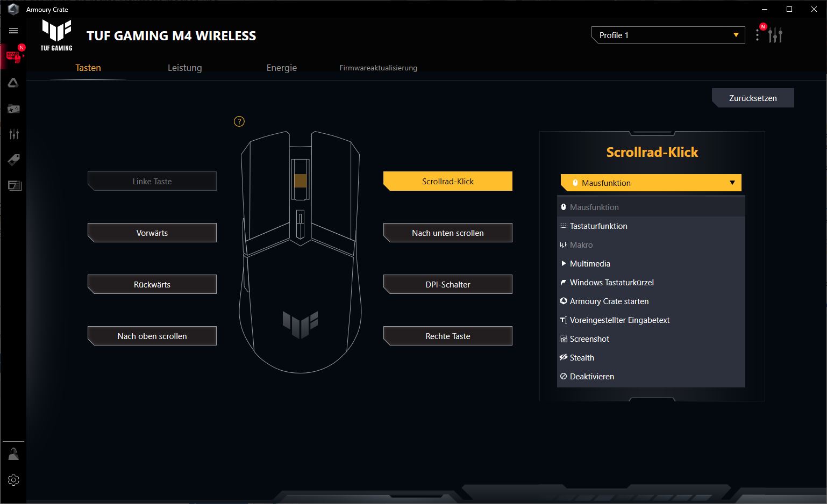The height and width of the screenshot is (504, 827).
Task: Click the help question mark icon
Action: [239, 121]
